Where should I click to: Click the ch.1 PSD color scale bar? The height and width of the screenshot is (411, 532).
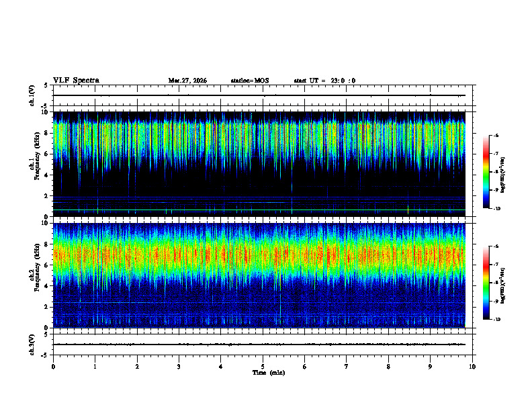[x=486, y=172]
